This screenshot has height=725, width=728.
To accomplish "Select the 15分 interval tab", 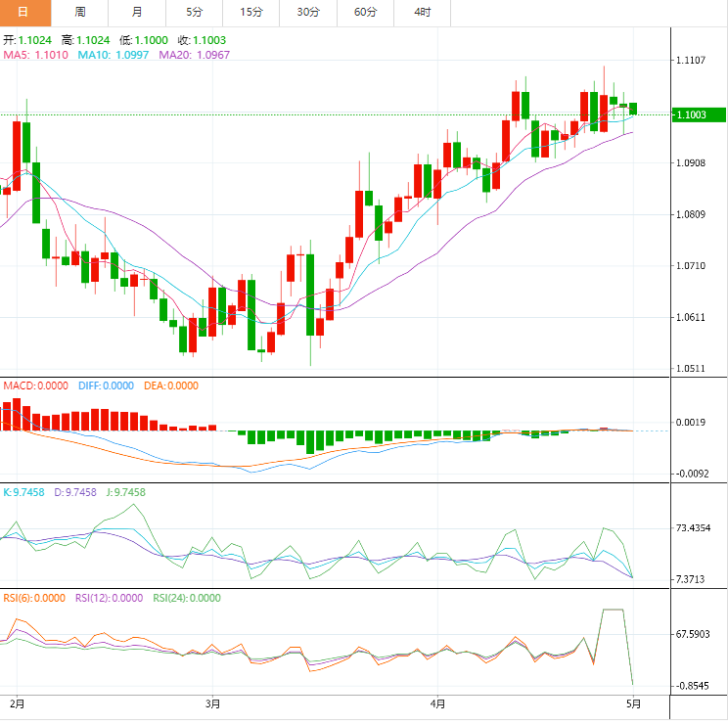I will (250, 13).
